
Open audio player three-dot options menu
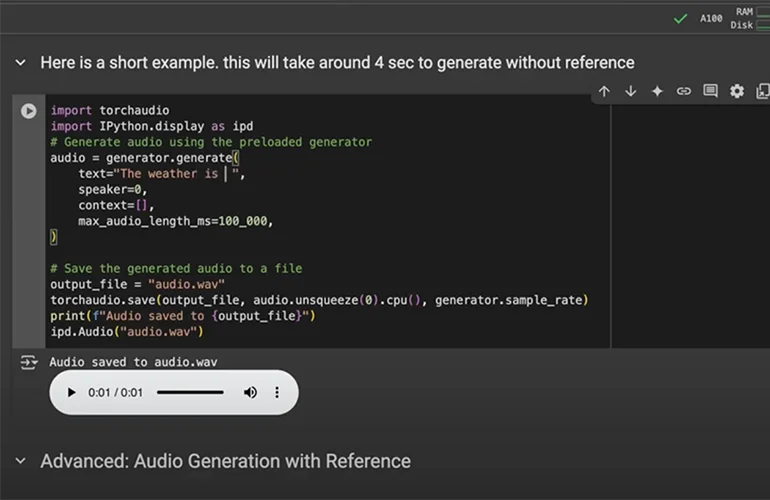coord(277,393)
